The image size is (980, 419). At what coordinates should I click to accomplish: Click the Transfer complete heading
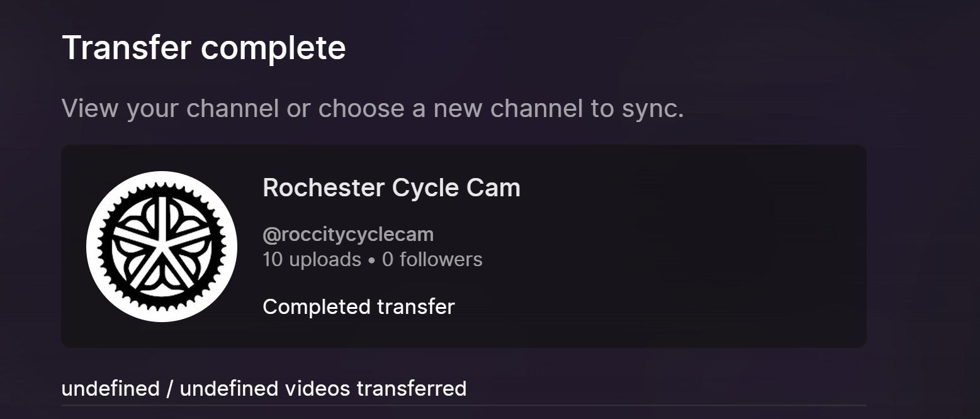tap(203, 47)
